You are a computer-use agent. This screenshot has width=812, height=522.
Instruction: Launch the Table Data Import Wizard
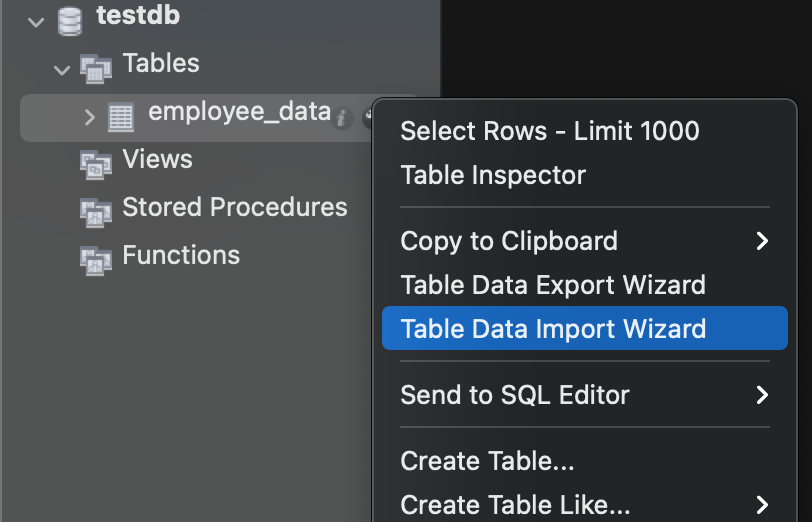[553, 329]
